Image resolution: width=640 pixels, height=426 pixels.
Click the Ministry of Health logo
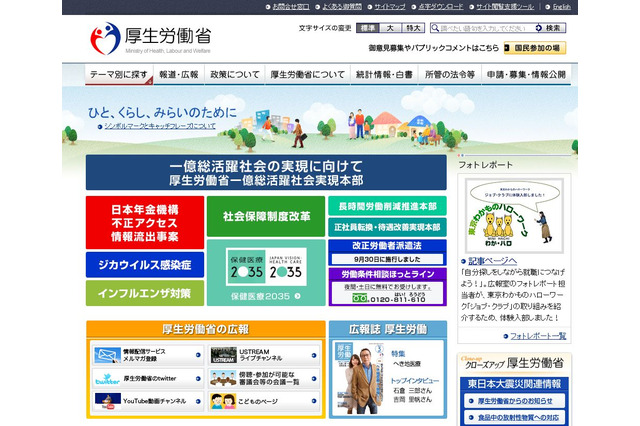point(151,38)
